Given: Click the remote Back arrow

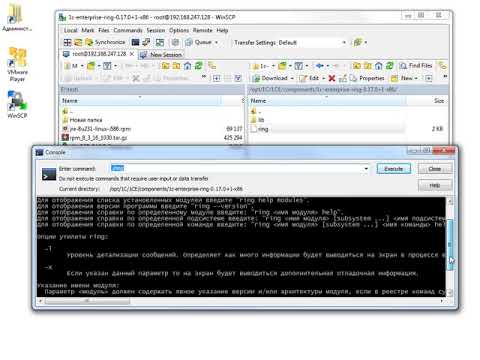Looking at the screenshot, I should point(320,66).
